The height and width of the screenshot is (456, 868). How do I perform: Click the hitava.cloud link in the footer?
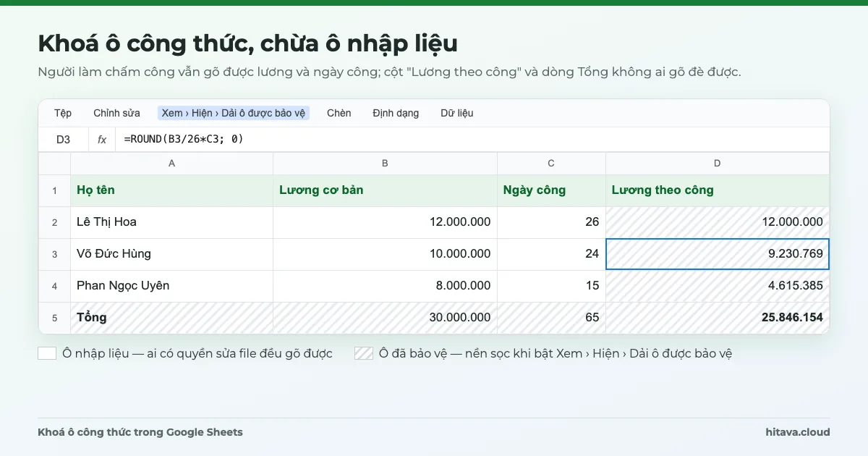[x=798, y=432]
